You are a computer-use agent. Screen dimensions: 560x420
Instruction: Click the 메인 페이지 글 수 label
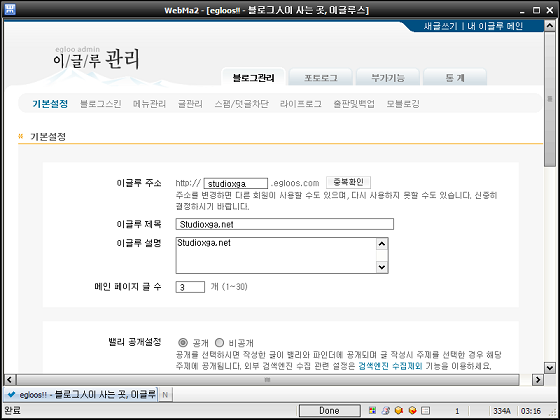coord(128,287)
